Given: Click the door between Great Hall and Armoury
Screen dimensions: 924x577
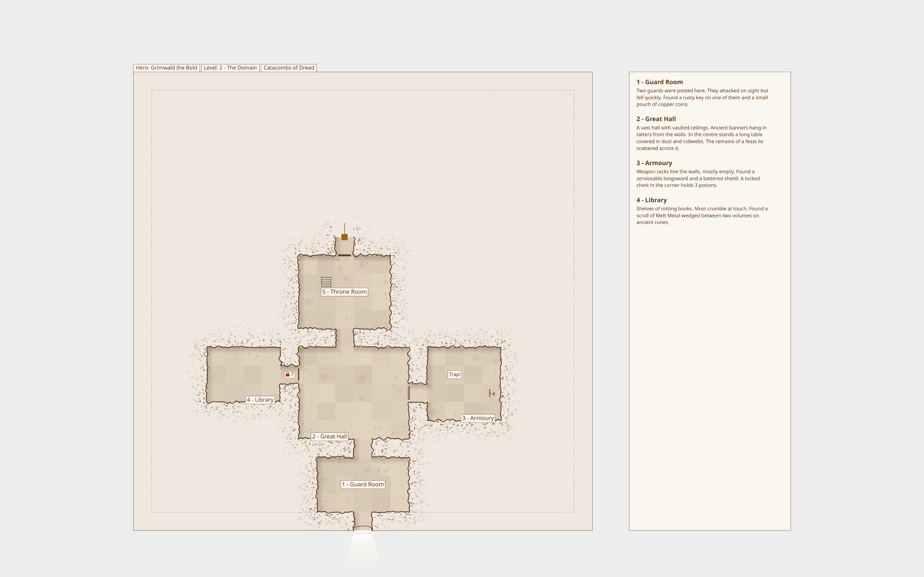Looking at the screenshot, I should click(x=409, y=393).
